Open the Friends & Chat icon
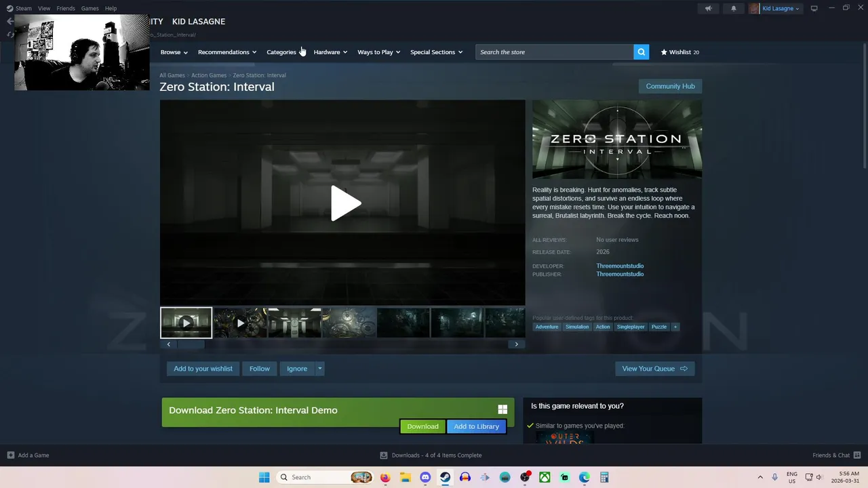Image resolution: width=868 pixels, height=488 pixels. [857, 455]
